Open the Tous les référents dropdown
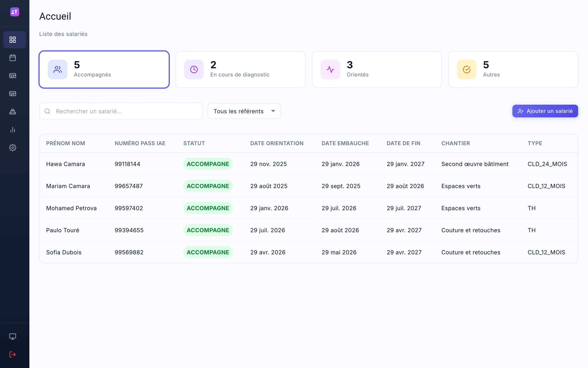 (x=244, y=111)
